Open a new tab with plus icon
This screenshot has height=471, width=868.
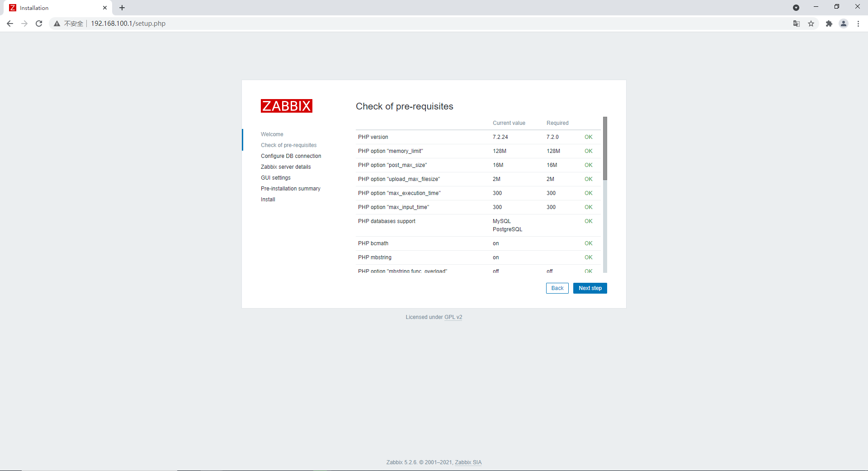pos(122,8)
